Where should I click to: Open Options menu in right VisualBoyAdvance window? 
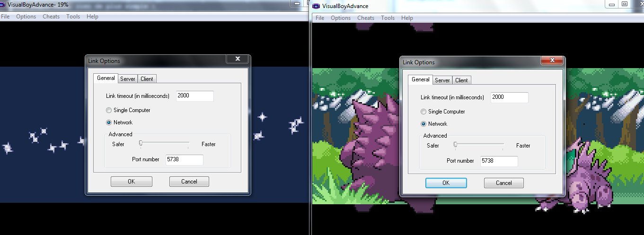pyautogui.click(x=341, y=18)
